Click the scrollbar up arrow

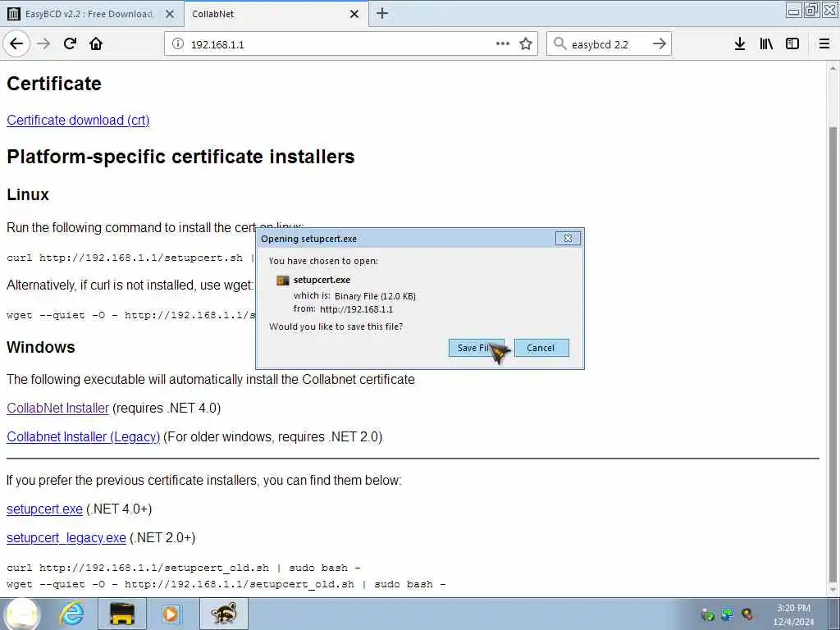point(833,69)
